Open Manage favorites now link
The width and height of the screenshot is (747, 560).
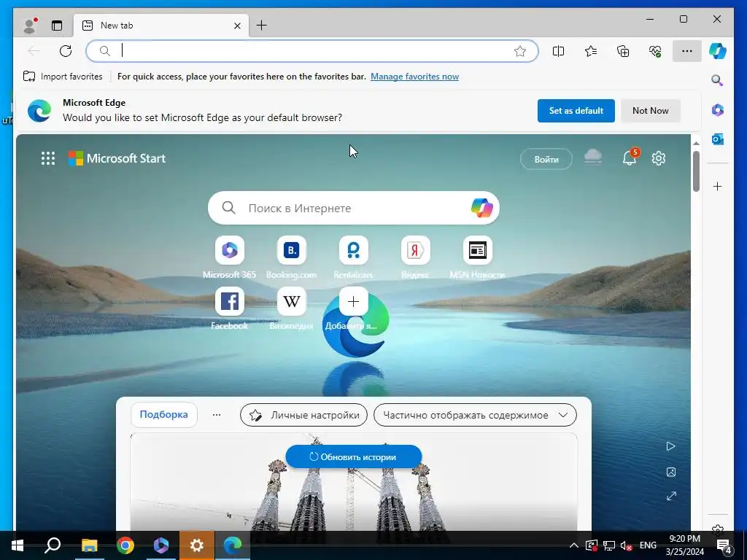coord(414,76)
